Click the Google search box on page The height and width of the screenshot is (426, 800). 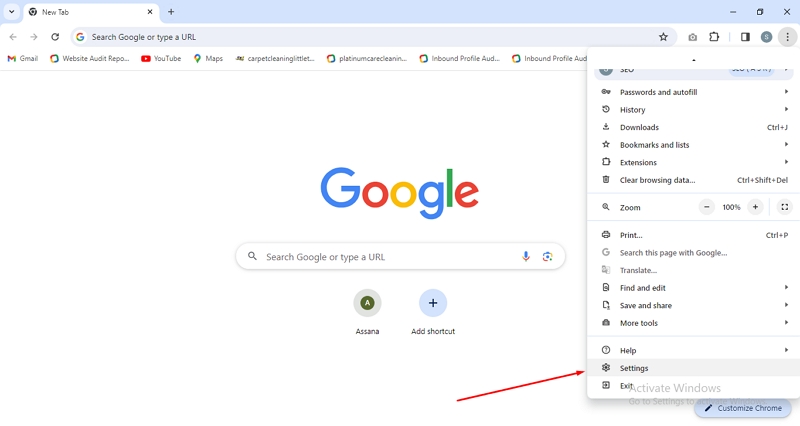(400, 256)
